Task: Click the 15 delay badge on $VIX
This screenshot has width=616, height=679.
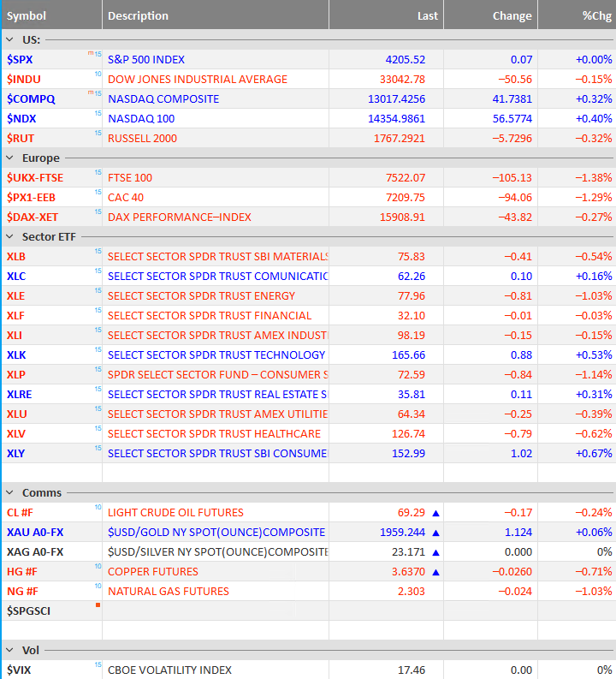Action: pyautogui.click(x=98, y=664)
